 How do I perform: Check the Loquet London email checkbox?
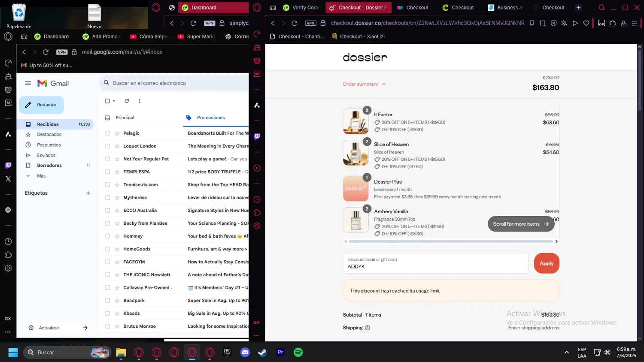tap(107, 146)
